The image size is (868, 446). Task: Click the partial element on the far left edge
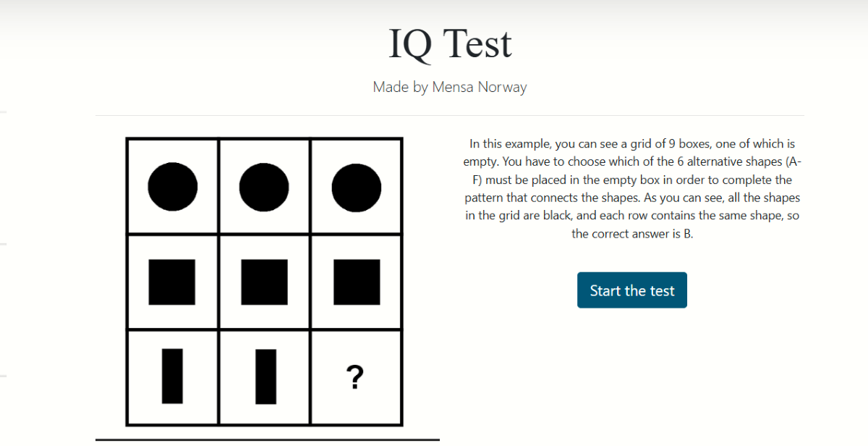coord(2,244)
